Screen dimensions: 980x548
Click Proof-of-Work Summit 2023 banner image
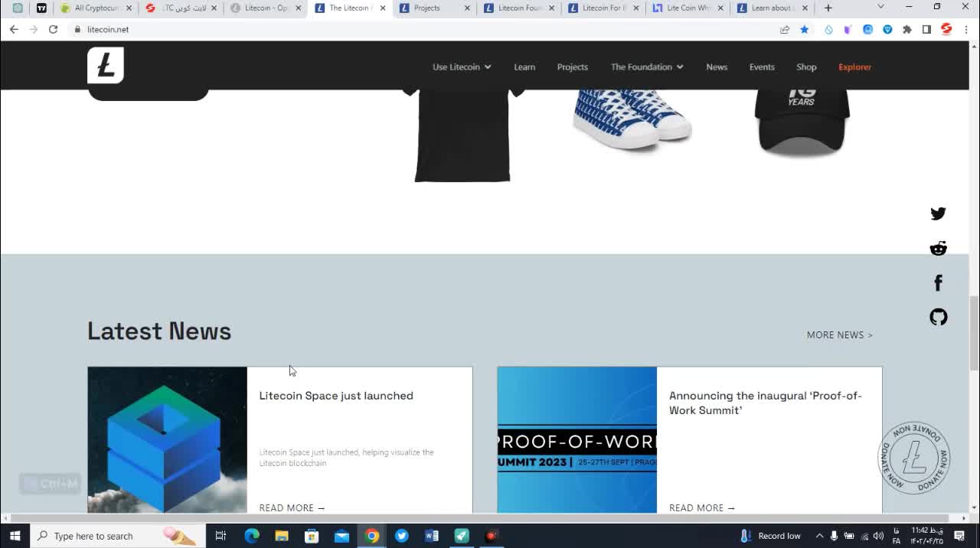tap(577, 440)
